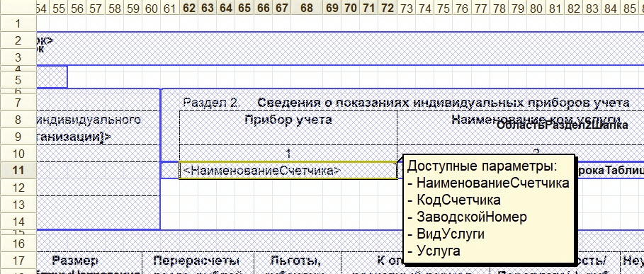
Task: Select row header 7
Action: click(18, 103)
